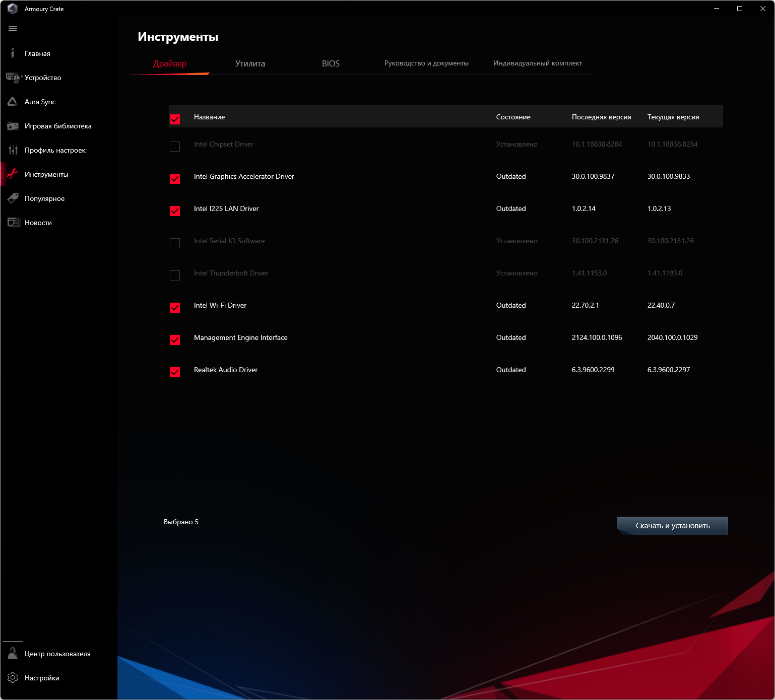This screenshot has height=700, width=775.
Task: Click current version 6.3.9600.2297
Action: coord(669,370)
